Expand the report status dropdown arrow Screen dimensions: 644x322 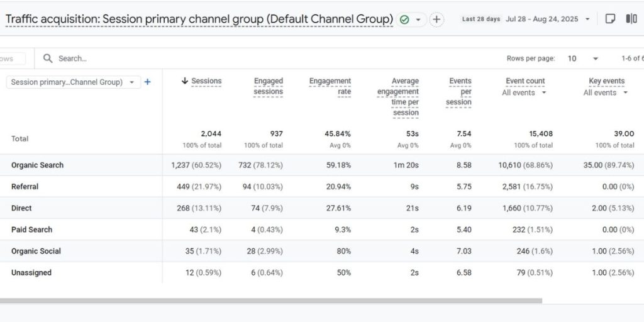tap(418, 19)
